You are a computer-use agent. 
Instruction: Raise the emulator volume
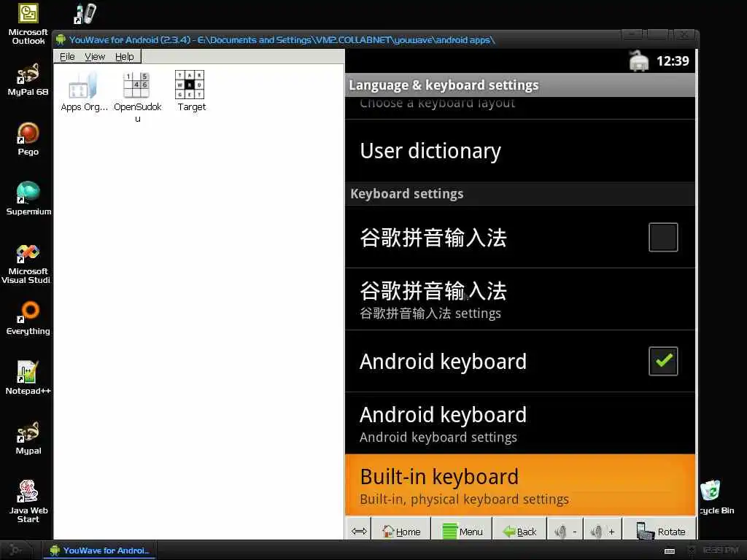(602, 531)
